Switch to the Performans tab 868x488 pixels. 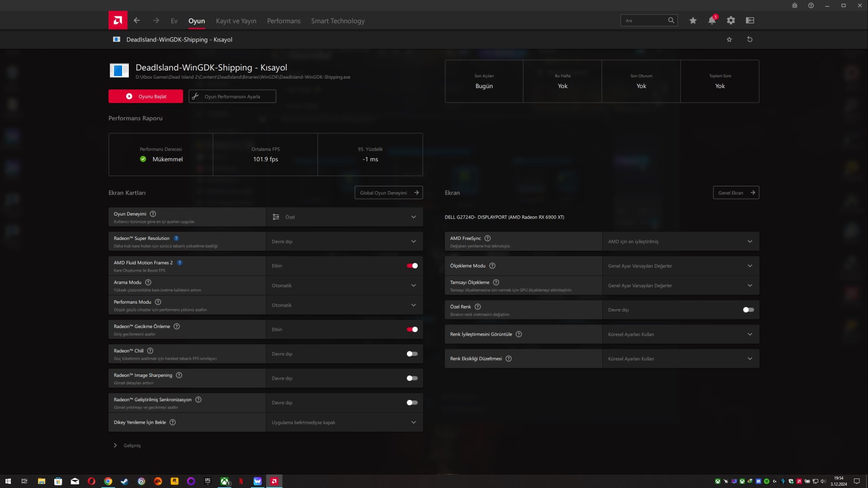(x=283, y=21)
